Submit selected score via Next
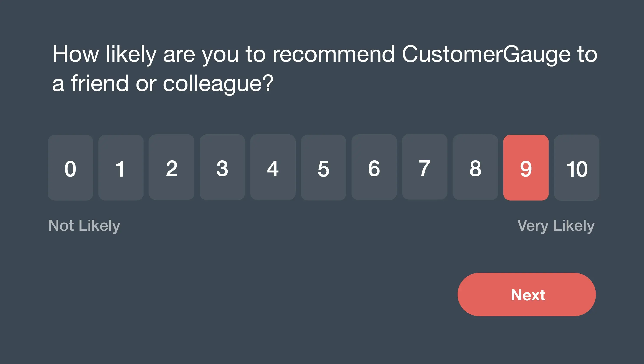 click(529, 294)
